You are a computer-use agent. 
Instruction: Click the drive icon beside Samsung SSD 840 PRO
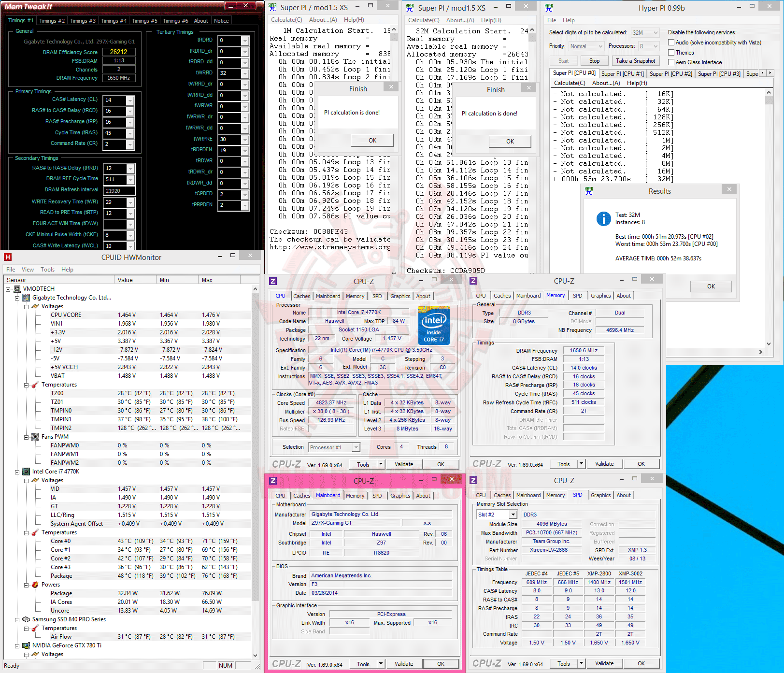coord(27,619)
